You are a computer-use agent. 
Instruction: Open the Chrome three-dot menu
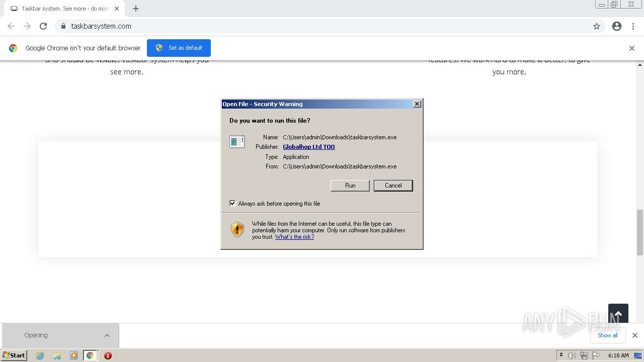[633, 26]
